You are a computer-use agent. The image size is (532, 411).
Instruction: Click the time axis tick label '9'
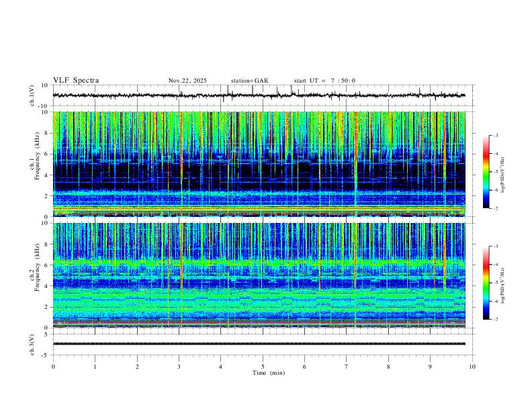point(430,367)
